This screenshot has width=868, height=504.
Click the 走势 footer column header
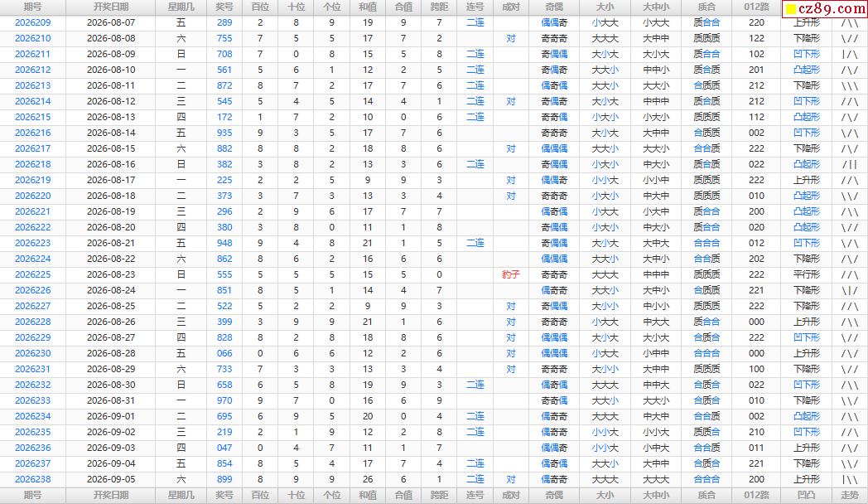850,496
